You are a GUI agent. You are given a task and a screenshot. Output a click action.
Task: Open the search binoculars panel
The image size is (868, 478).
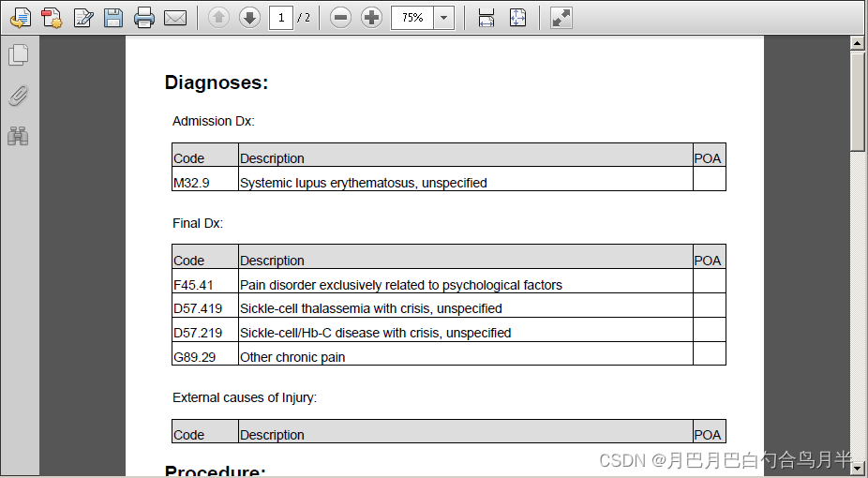pos(18,136)
